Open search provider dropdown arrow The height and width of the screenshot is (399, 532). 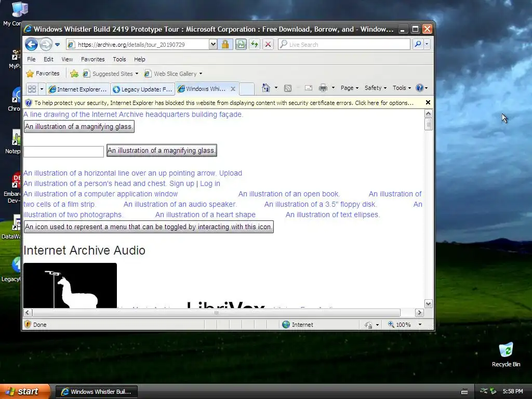[427, 44]
